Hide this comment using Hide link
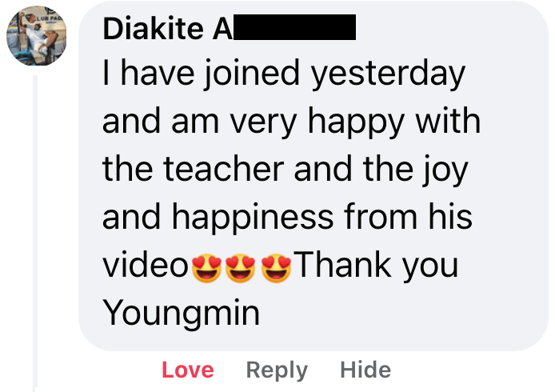Viewport: 555px width, 392px height. tap(365, 370)
